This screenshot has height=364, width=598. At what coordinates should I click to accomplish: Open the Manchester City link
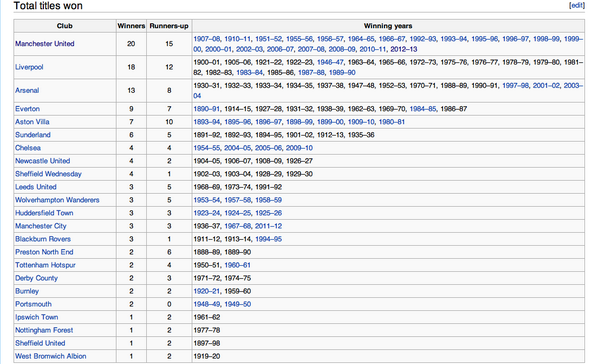(41, 226)
